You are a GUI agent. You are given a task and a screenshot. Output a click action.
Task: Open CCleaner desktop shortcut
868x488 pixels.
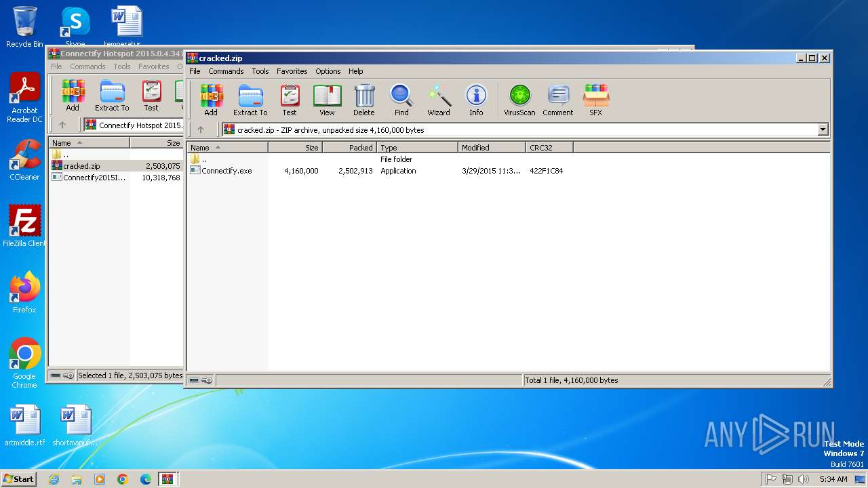[24, 160]
